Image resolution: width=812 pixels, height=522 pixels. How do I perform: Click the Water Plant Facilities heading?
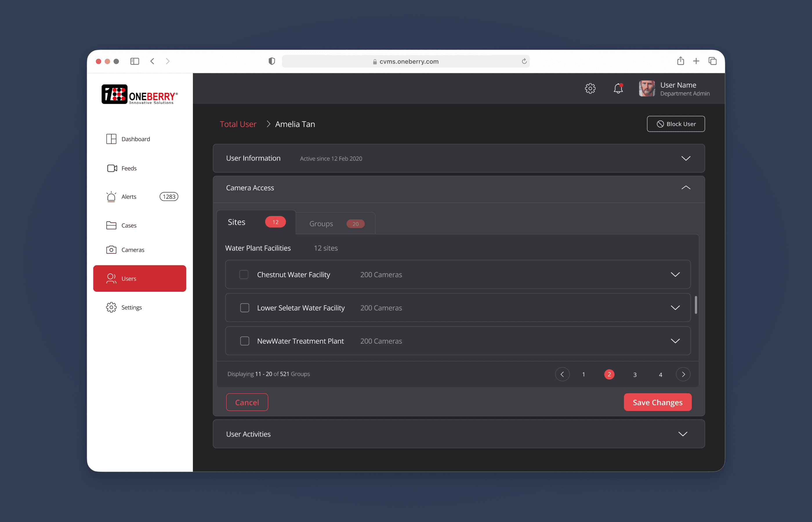click(258, 248)
